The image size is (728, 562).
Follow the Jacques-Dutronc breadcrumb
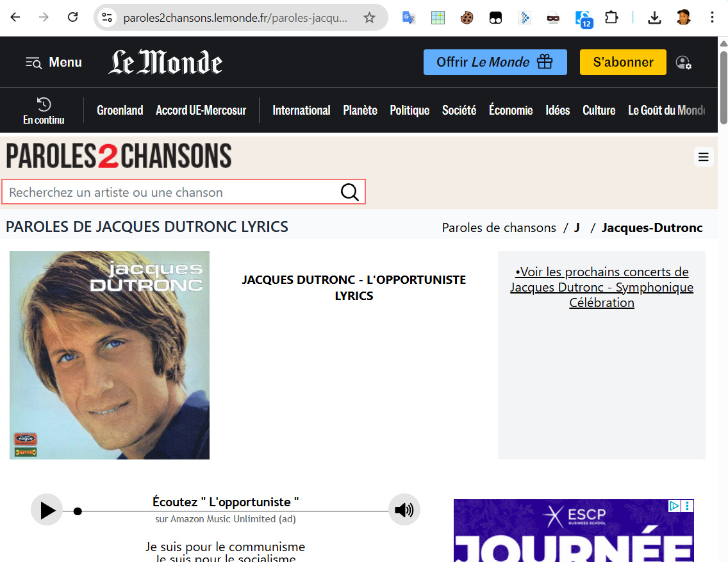coord(652,227)
